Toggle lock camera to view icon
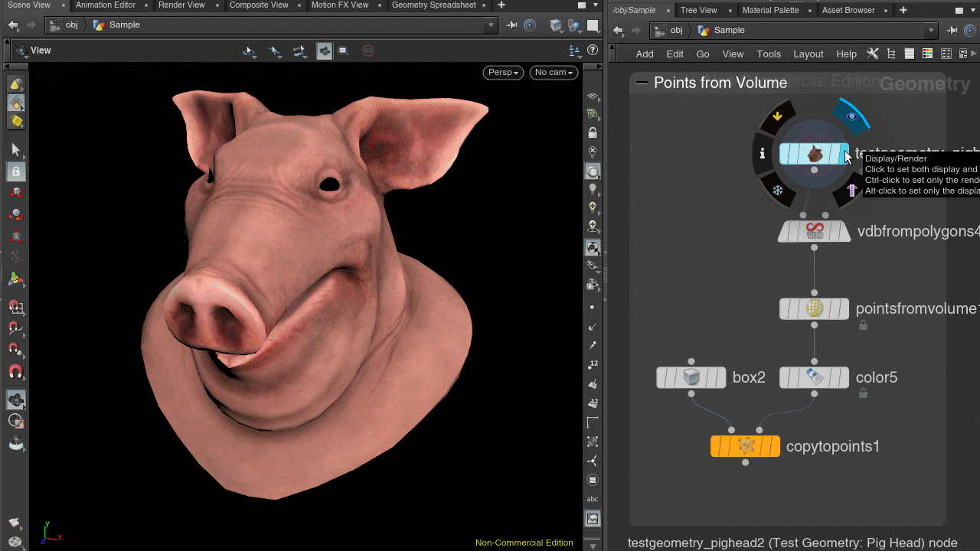Image resolution: width=980 pixels, height=551 pixels. 593,132
